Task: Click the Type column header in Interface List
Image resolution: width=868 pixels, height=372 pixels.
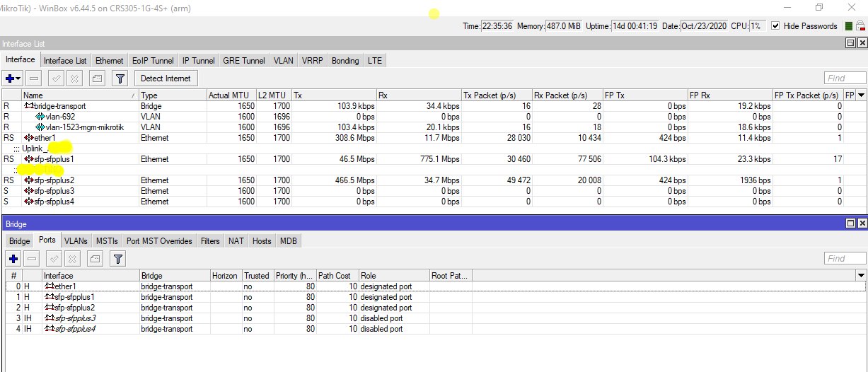Action: coord(173,95)
